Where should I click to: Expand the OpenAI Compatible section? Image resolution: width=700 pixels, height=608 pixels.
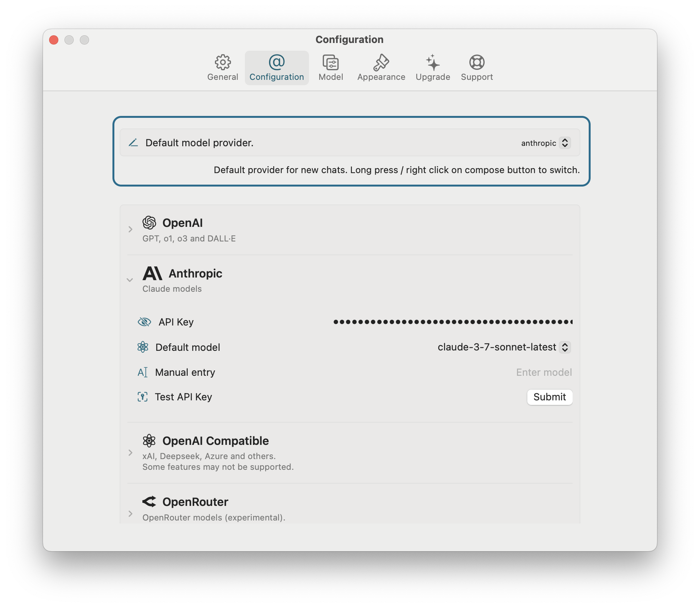click(x=130, y=453)
